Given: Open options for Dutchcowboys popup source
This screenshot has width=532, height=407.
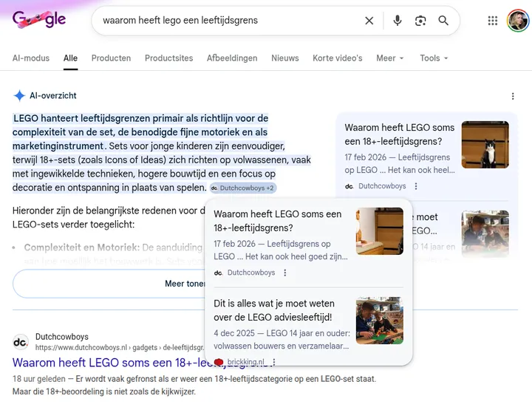Looking at the screenshot, I should coord(285,273).
